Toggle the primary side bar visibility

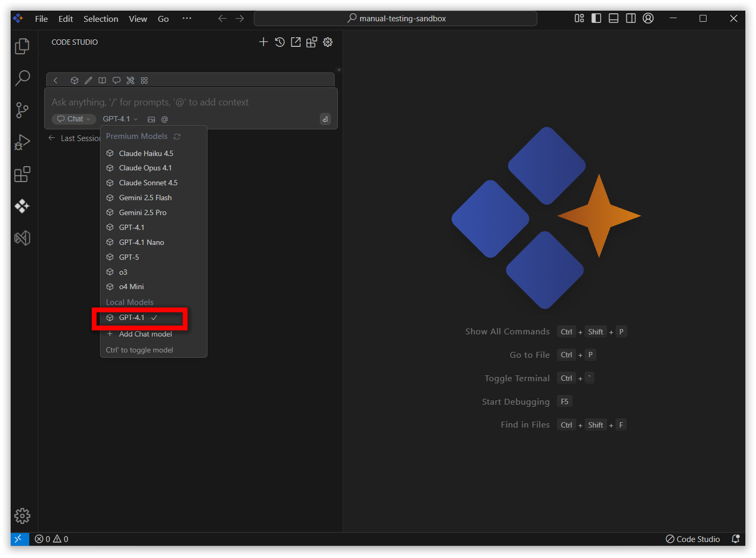pos(596,18)
